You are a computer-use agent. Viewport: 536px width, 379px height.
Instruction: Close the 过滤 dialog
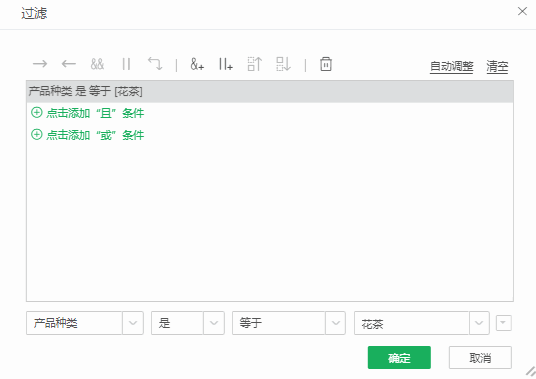coord(522,11)
